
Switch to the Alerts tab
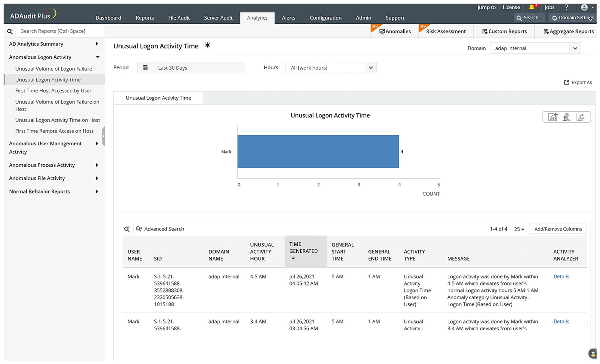(x=288, y=18)
